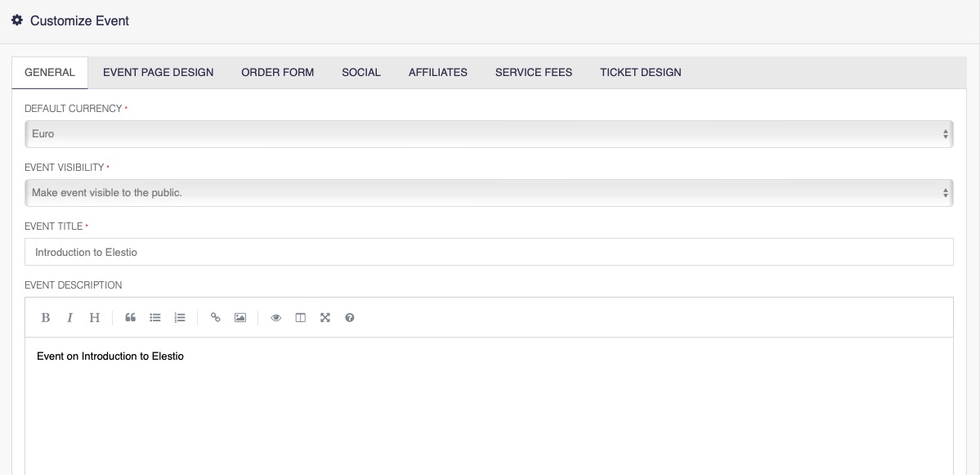Create a numbered list in description
The image size is (980, 475).
180,318
